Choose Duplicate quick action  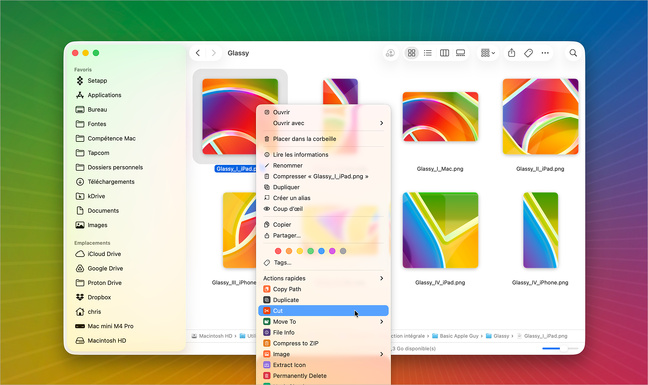(323, 300)
